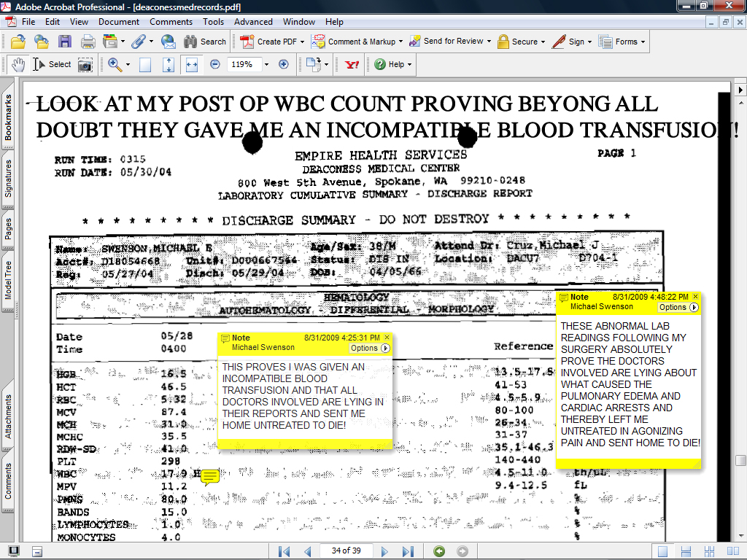The image size is (747, 560).
Task: Close the 4:25:31 PM note popup
Action: (x=387, y=337)
